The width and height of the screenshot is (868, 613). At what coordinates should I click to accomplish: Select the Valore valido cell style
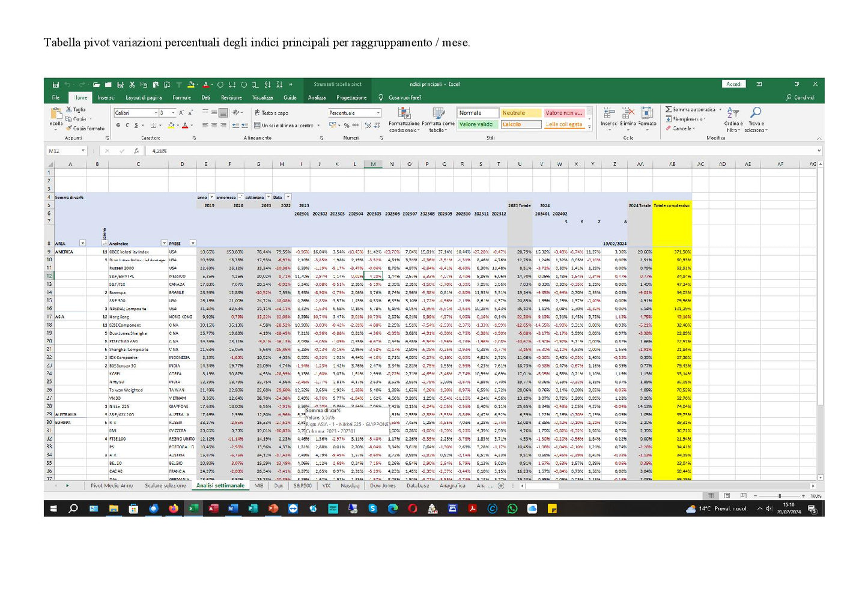click(x=478, y=124)
